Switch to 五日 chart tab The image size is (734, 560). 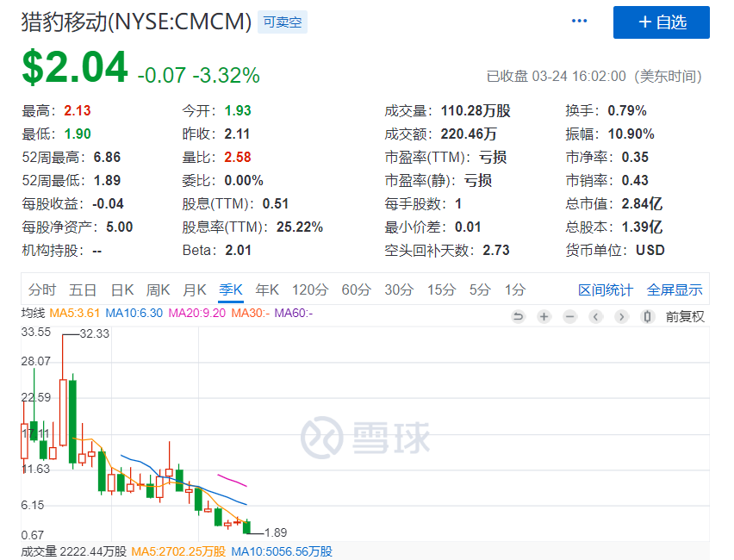click(83, 289)
